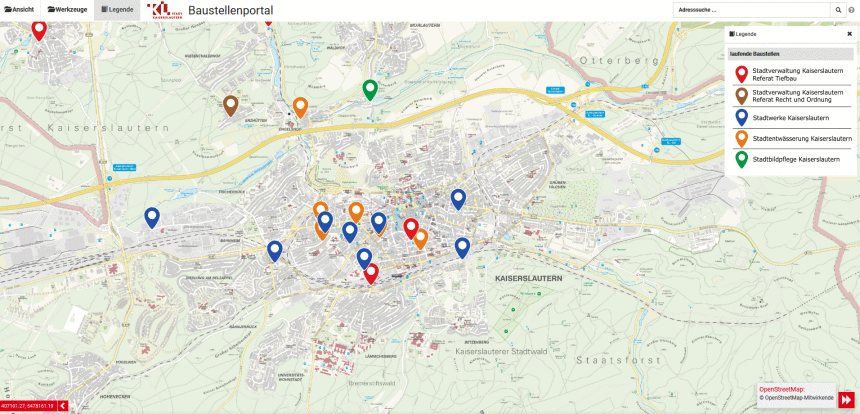This screenshot has height=414, width=860.
Task: Toggle the Legende panel tab
Action: pyautogui.click(x=117, y=9)
